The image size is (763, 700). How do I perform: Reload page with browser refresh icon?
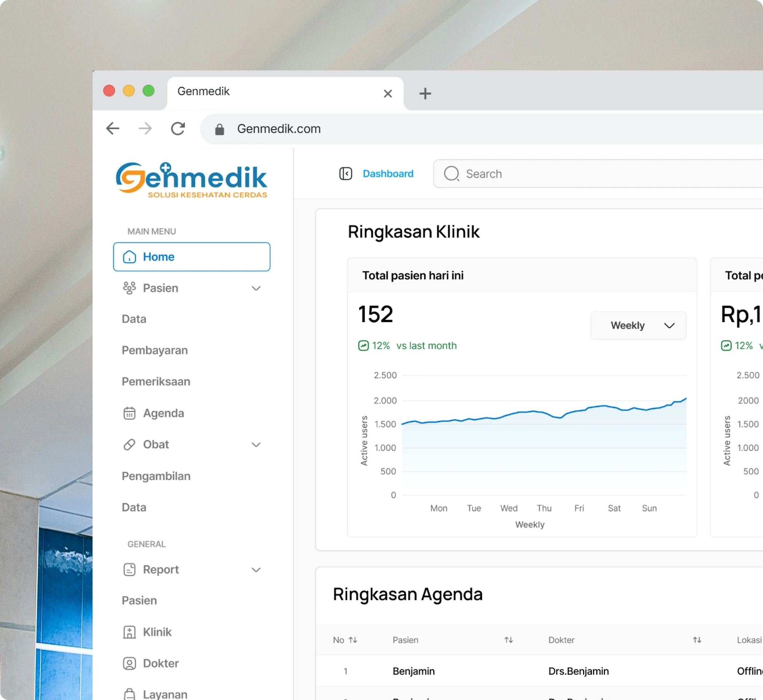click(178, 129)
